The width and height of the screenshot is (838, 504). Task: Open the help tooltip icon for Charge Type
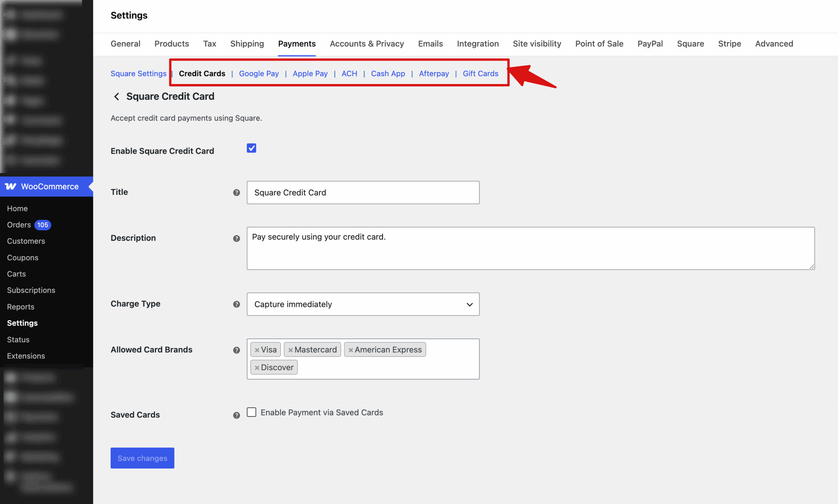click(x=237, y=304)
